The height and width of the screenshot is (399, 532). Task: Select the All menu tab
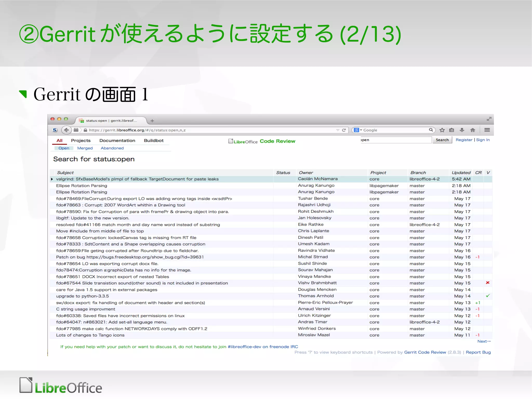[x=59, y=141]
